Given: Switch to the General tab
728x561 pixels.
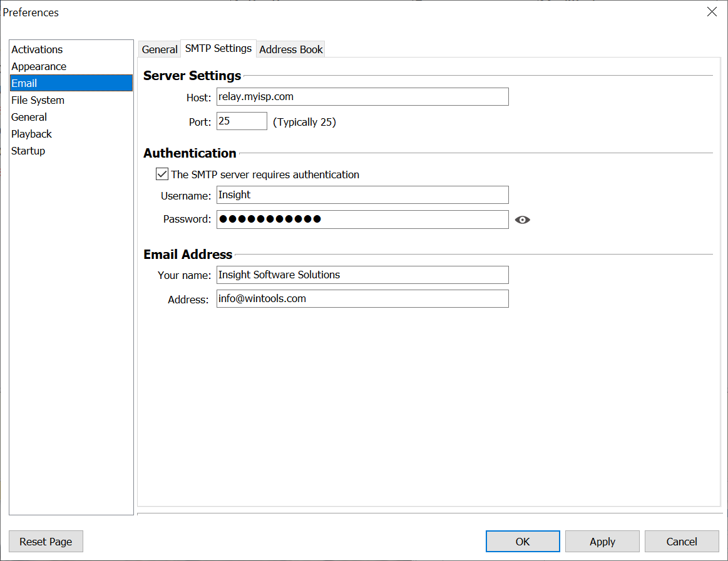Looking at the screenshot, I should (160, 49).
